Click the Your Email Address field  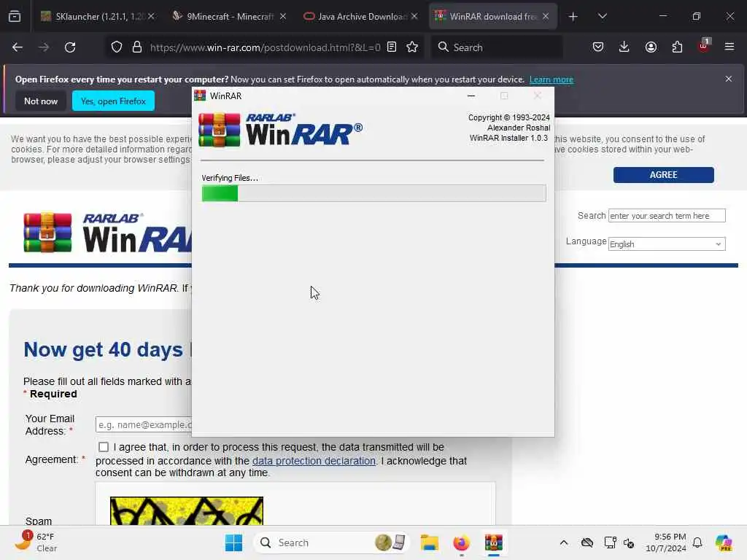[x=144, y=424]
